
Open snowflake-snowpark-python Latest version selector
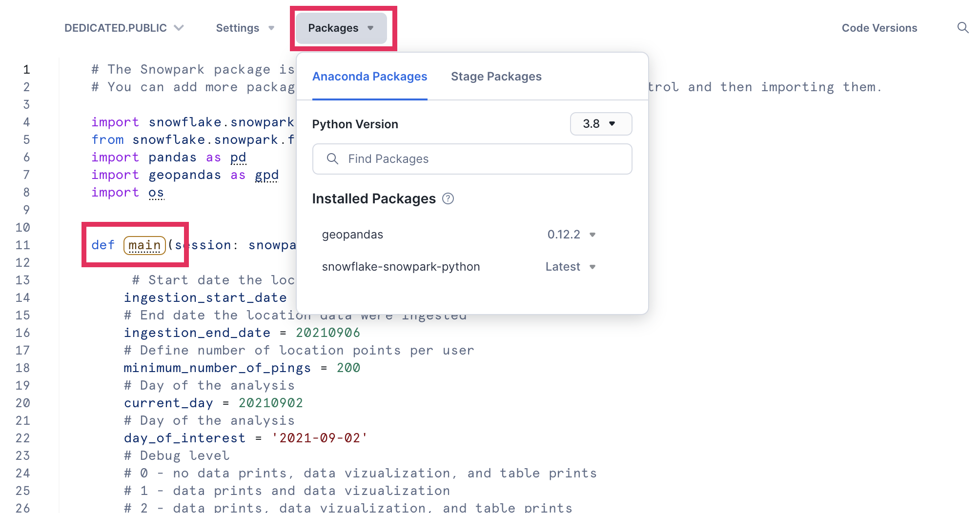570,267
